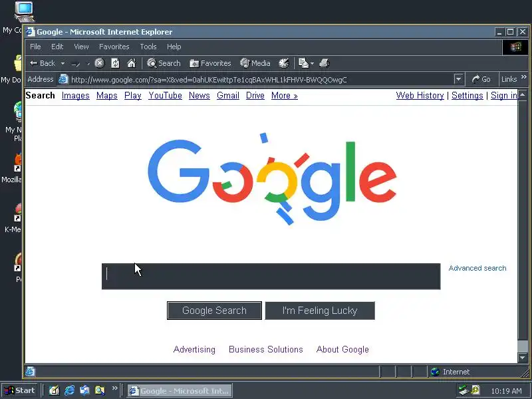The image size is (532, 399).
Task: Click the page scrollbar down arrow
Action: 523,358
